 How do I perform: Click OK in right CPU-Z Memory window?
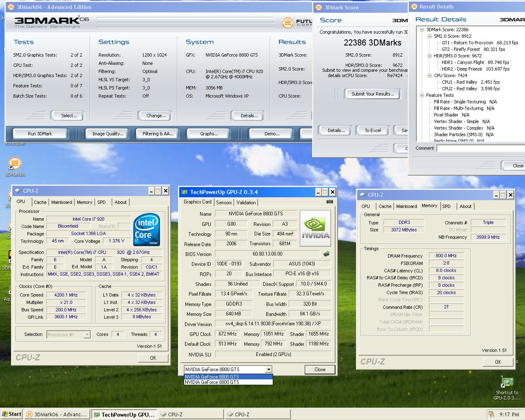(x=498, y=362)
